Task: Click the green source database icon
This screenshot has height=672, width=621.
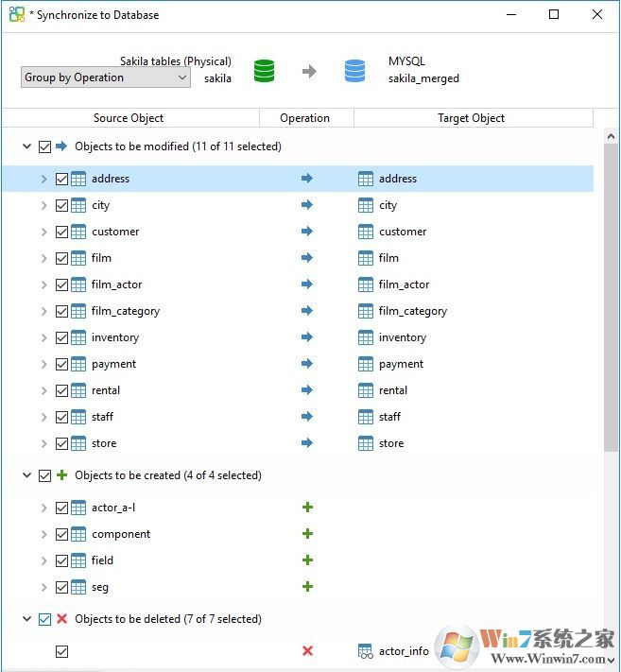Action: (x=264, y=71)
